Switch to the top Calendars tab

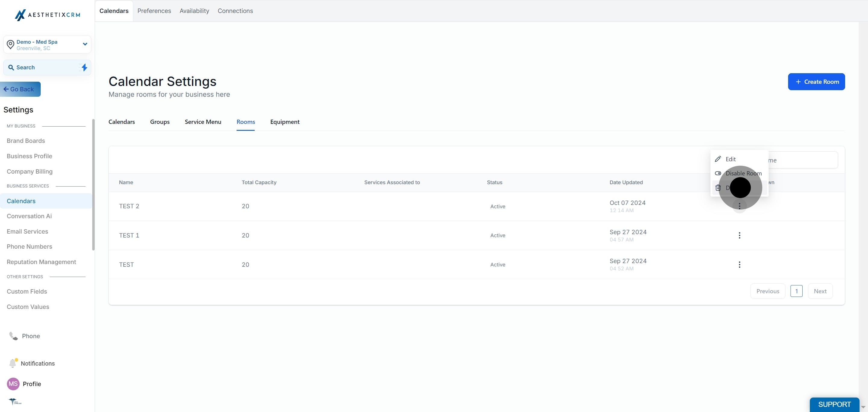tap(114, 11)
